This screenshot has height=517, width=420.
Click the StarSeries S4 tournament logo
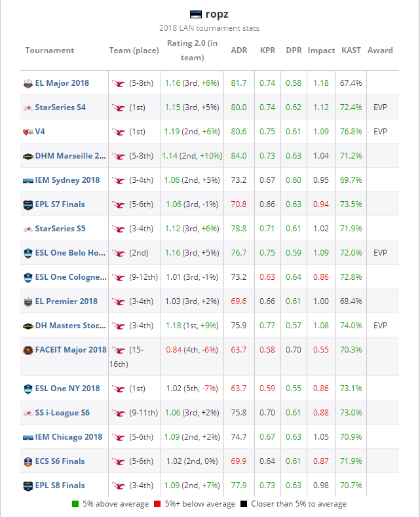28,107
